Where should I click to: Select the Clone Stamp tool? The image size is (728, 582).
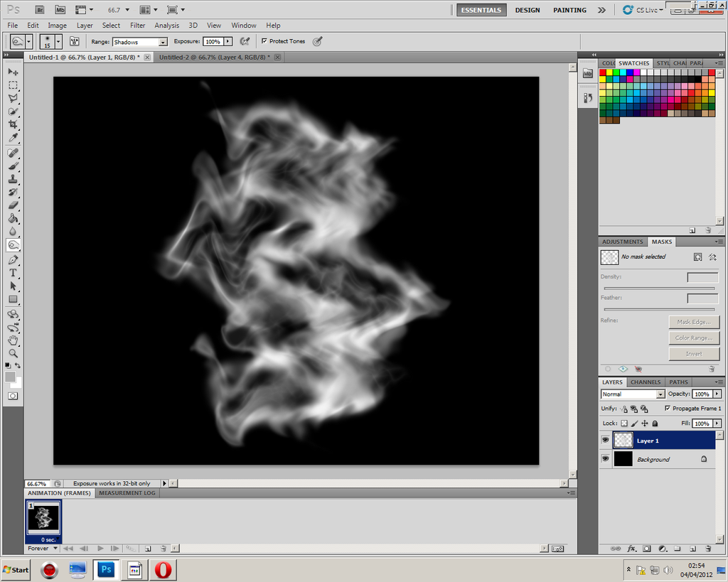click(x=13, y=178)
